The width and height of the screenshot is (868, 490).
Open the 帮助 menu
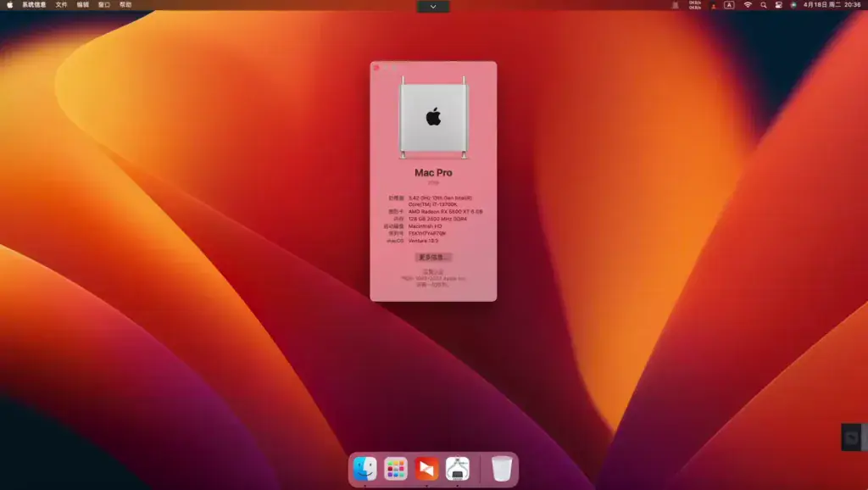tap(125, 5)
